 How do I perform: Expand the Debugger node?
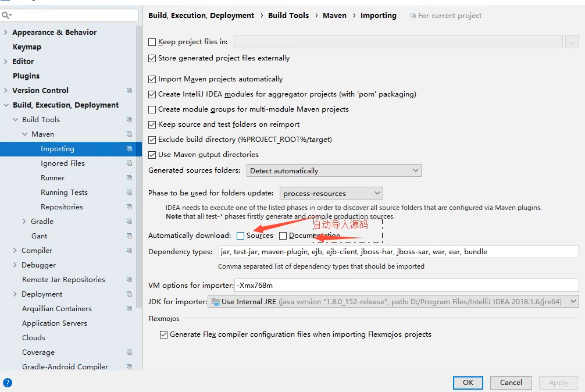pyautogui.click(x=15, y=265)
